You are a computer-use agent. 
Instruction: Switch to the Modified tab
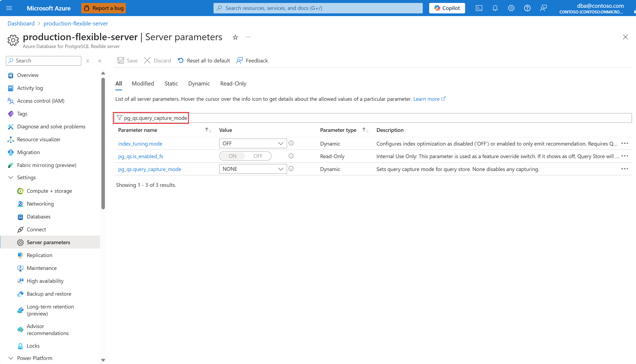143,84
